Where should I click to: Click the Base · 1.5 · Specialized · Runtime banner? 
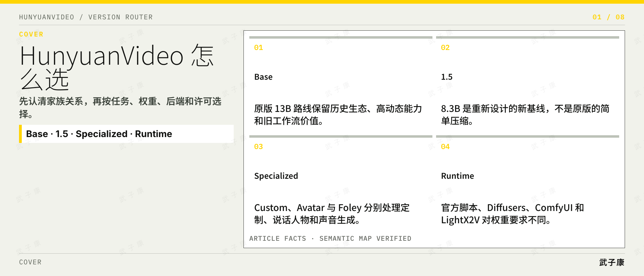coord(126,134)
